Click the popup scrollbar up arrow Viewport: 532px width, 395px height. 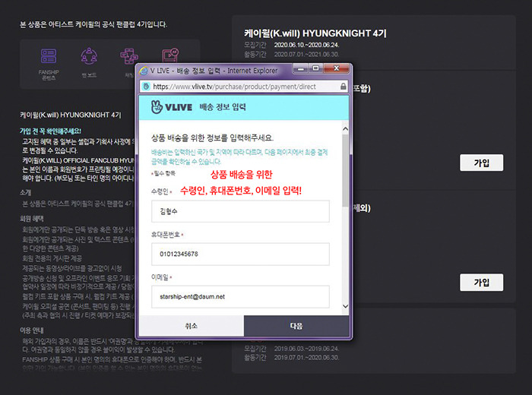(345, 129)
